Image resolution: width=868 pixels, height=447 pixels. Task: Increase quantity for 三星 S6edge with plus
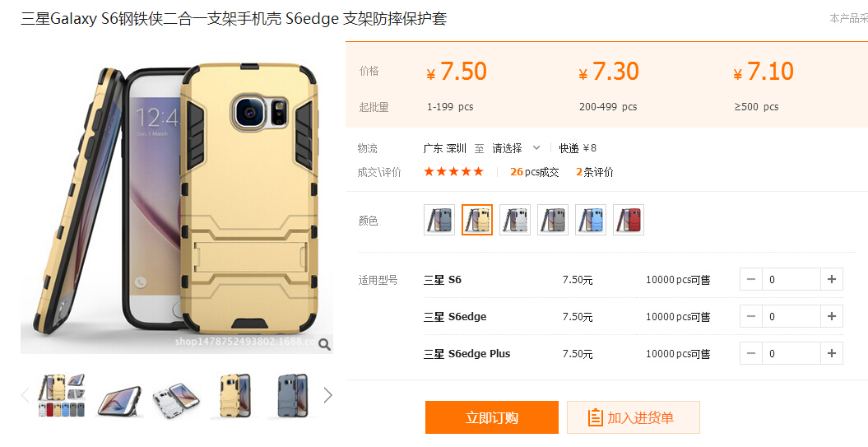[x=832, y=316]
